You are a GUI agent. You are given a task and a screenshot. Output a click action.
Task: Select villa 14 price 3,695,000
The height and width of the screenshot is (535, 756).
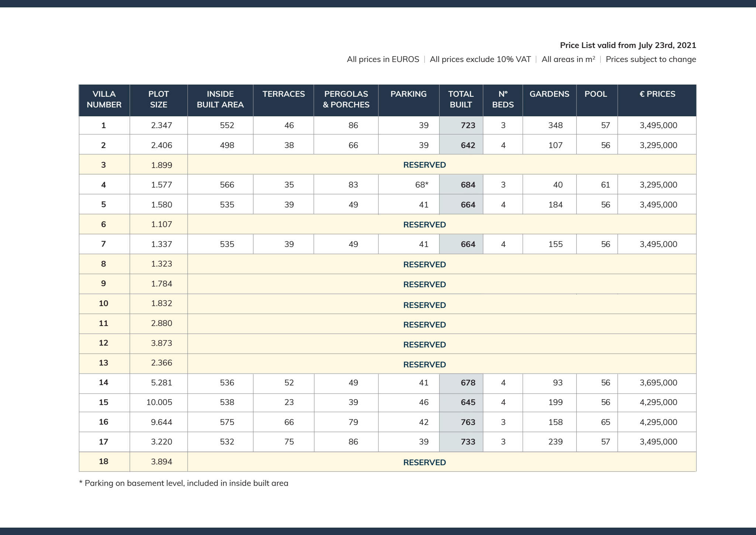658,383
